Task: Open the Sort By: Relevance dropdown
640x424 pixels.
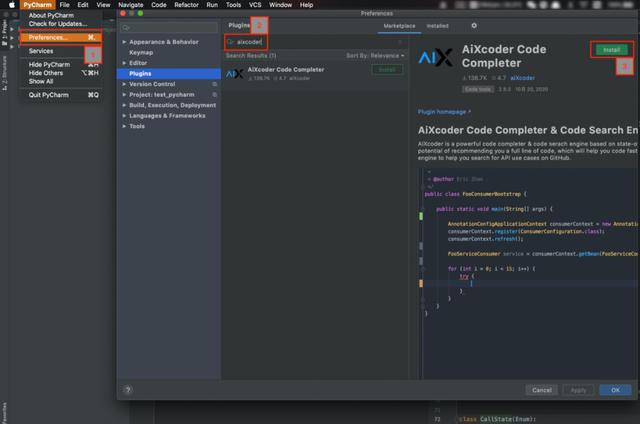Action: pyautogui.click(x=375, y=55)
